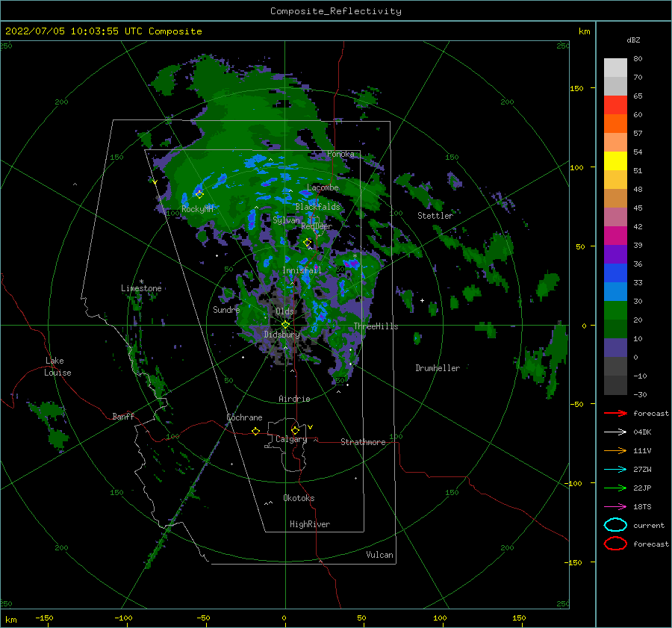Click the Lacombe city label
Screen dimensions: 672x628
(x=323, y=187)
